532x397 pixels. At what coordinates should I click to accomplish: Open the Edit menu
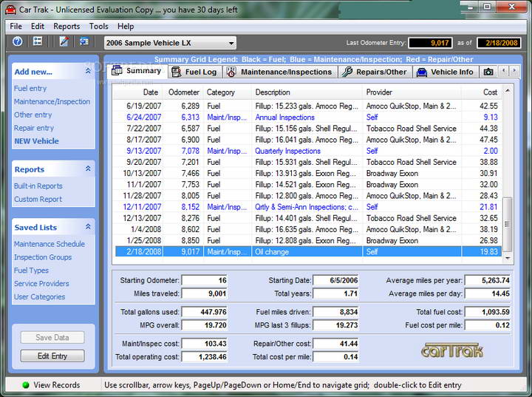point(38,26)
